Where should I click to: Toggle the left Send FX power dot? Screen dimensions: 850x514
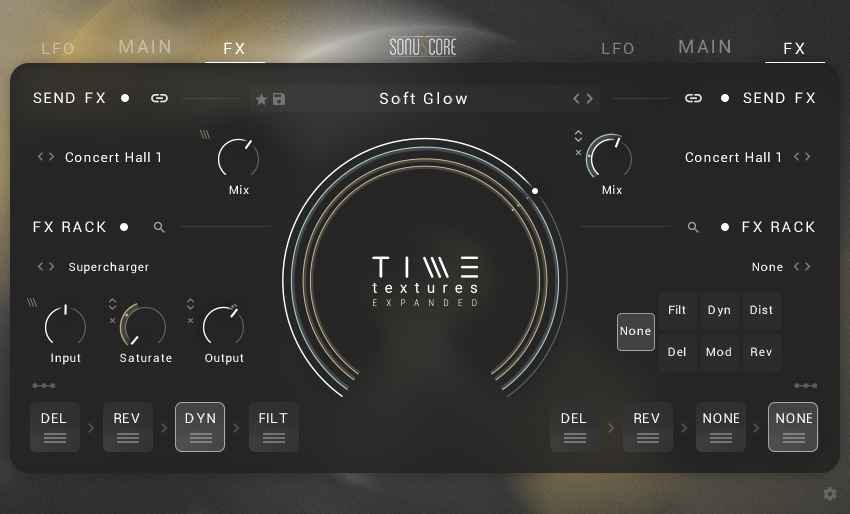coord(125,98)
